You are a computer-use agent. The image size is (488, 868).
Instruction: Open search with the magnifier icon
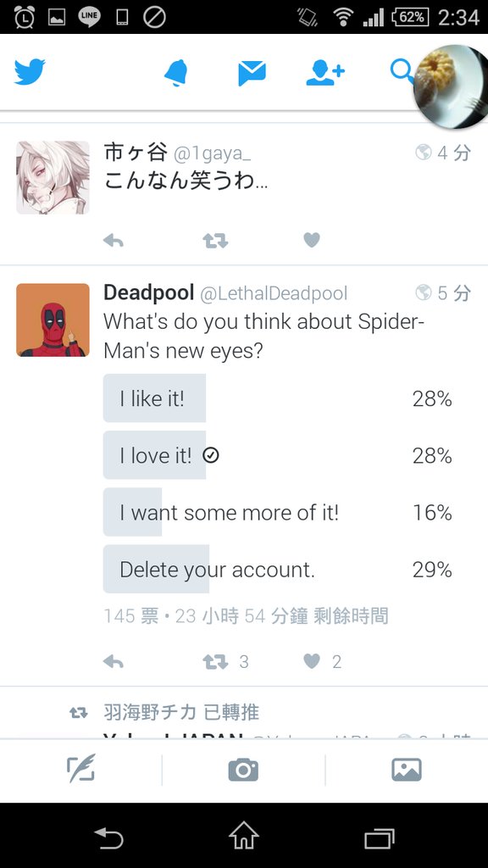click(401, 71)
